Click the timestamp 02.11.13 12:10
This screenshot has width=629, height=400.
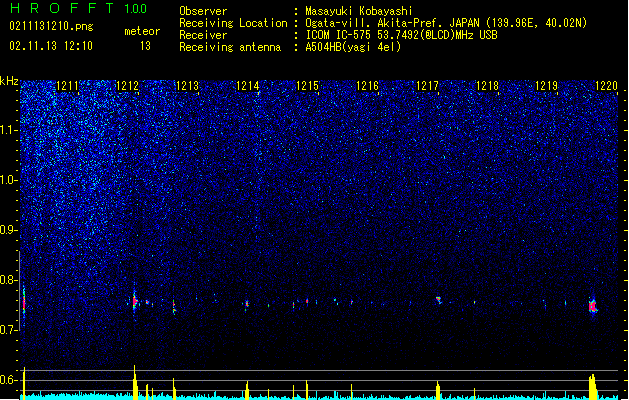coord(51,46)
